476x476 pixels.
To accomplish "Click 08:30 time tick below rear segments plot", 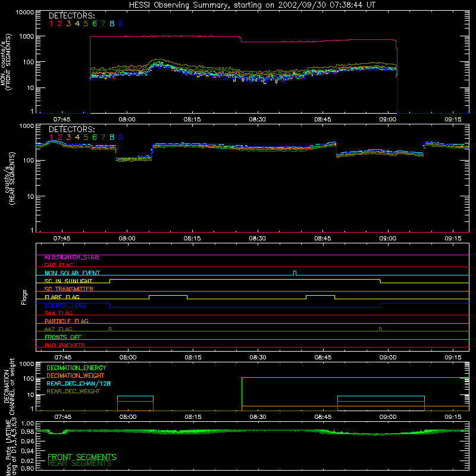I will click(258, 239).
